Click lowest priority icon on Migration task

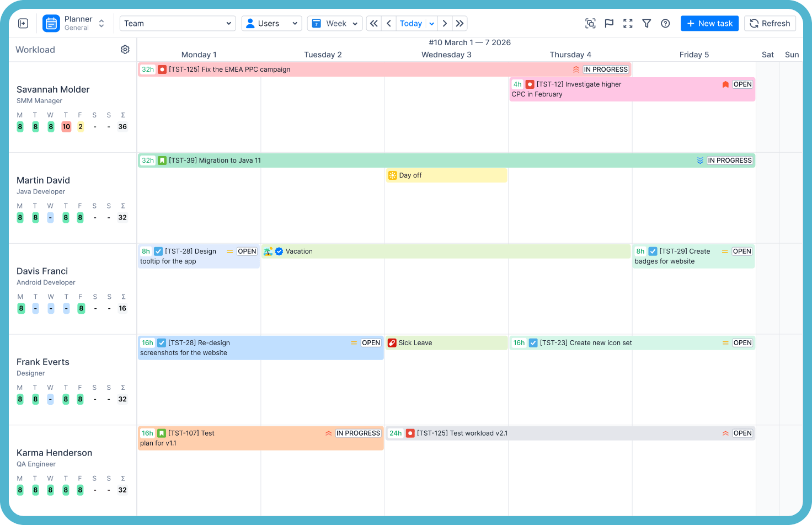(x=700, y=160)
